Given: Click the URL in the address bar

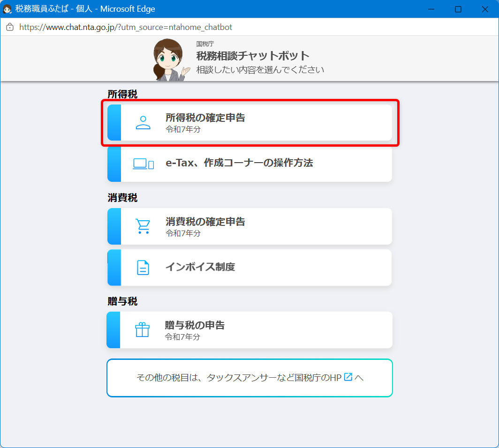Looking at the screenshot, I should tap(126, 27).
